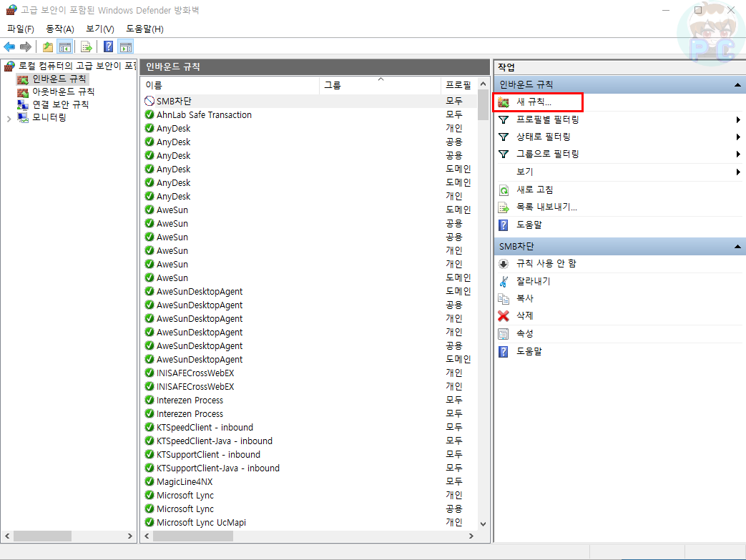Open the 보기(V) menu
The height and width of the screenshot is (560, 746).
(x=100, y=29)
